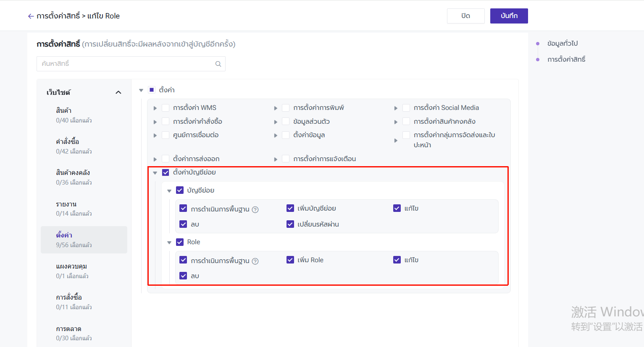Toggle the เพิ่ม Role checkbox
Viewport: 644px width, 347px height.
[290, 260]
